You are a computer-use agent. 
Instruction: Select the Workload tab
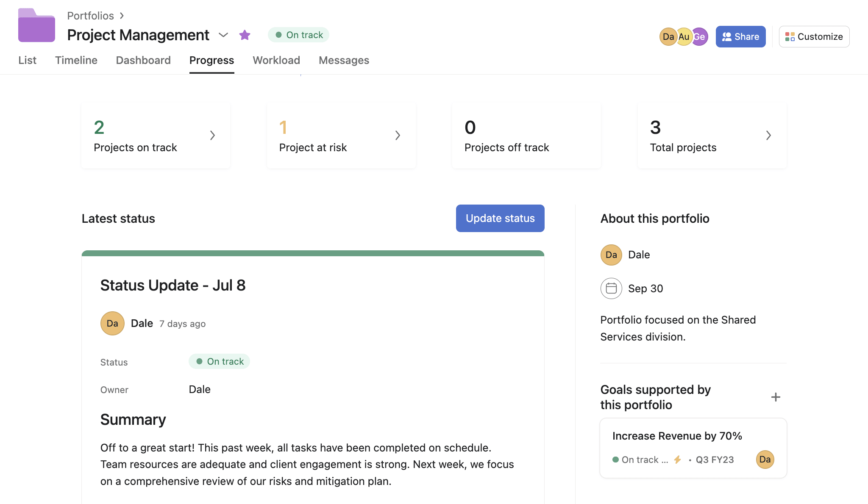coord(276,60)
